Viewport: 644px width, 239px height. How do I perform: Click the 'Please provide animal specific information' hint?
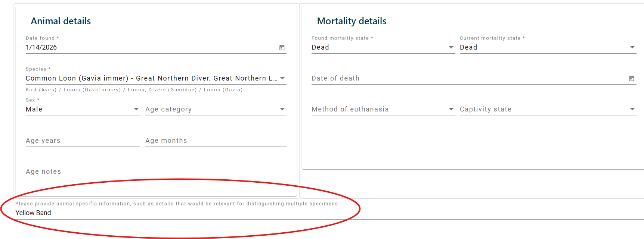click(x=177, y=204)
